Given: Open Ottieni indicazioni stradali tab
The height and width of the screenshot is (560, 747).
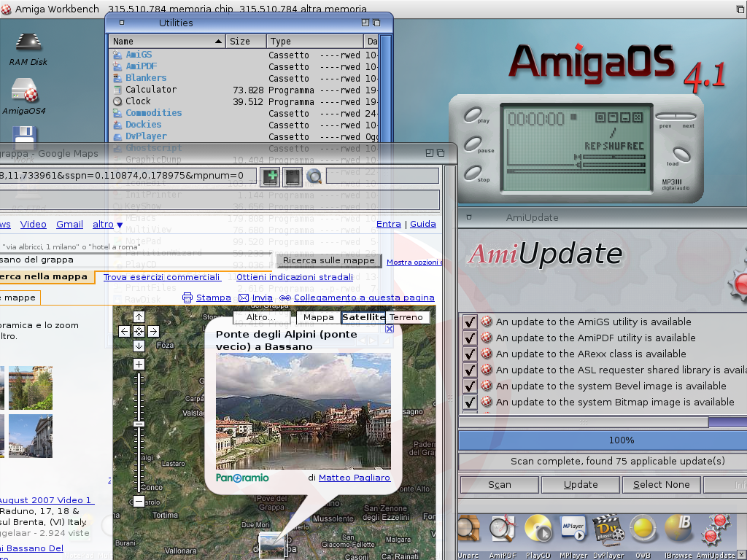Looking at the screenshot, I should 295,277.
